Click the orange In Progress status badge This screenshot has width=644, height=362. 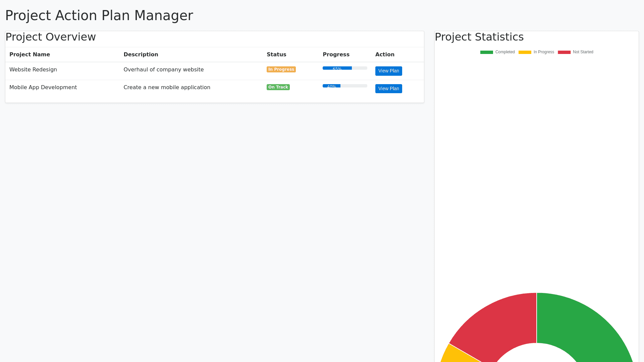(x=281, y=69)
